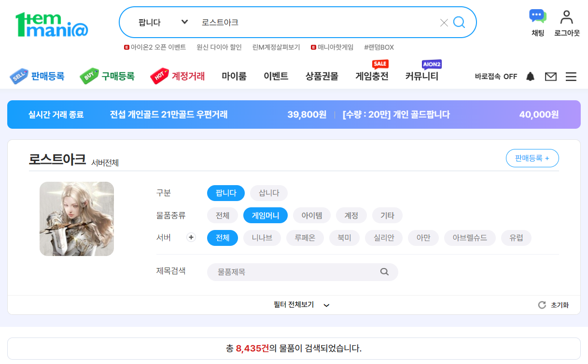This screenshot has width=588, height=364.
Task: Click the 판매등록 + button
Action: click(x=532, y=158)
